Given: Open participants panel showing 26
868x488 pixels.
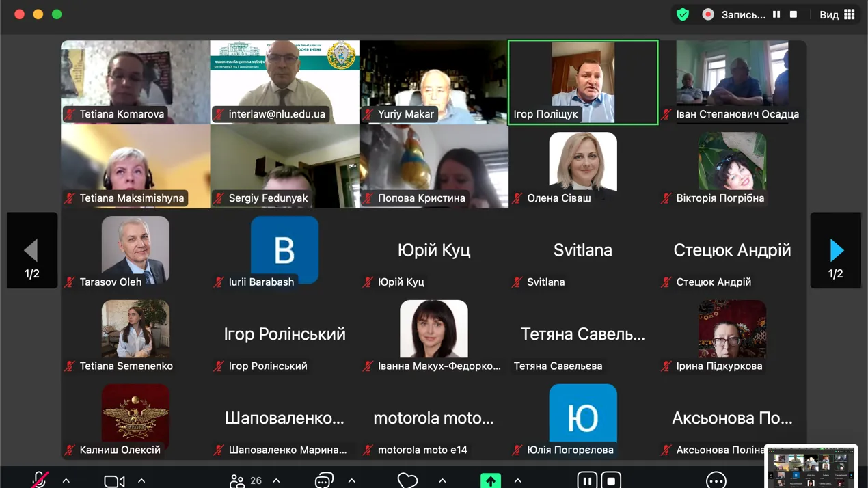Looking at the screenshot, I should click(x=246, y=481).
